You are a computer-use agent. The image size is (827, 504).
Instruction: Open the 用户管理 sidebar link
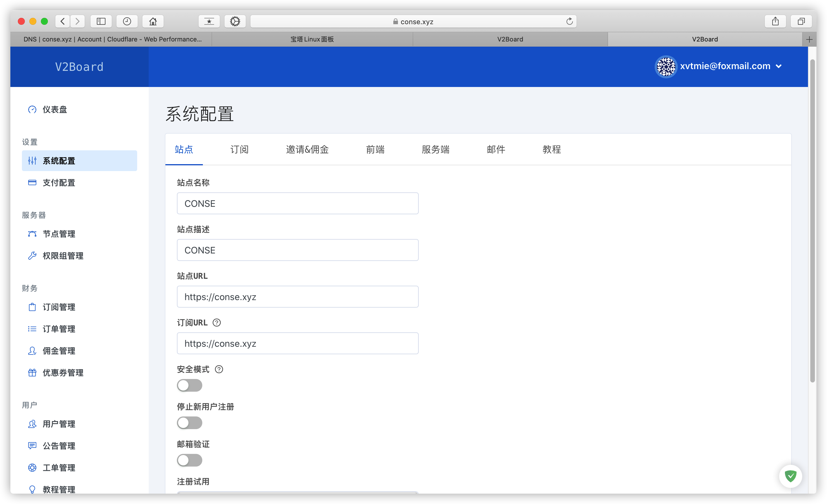80,424
